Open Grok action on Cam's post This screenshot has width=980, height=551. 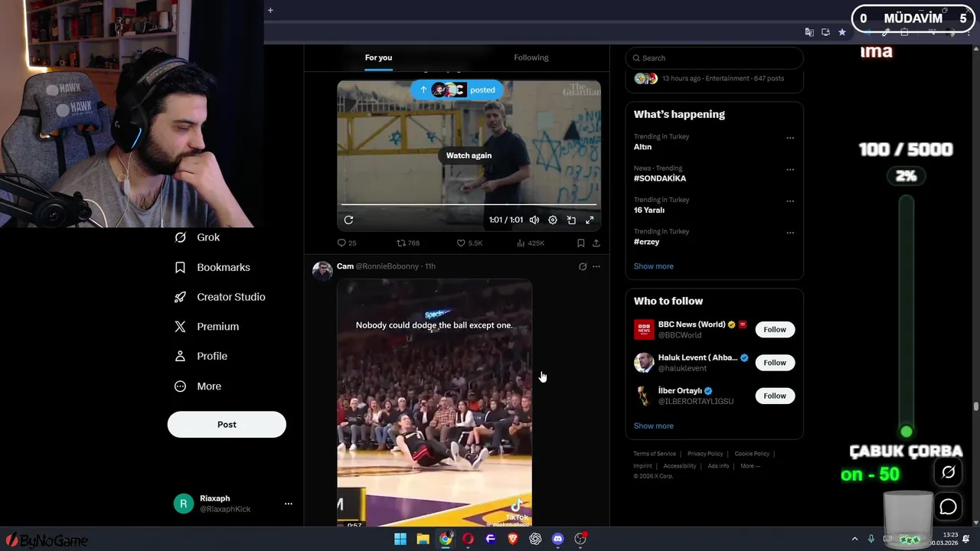(x=583, y=266)
